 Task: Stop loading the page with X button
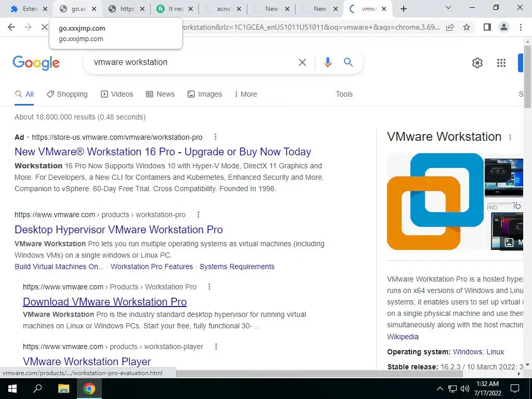point(45,27)
